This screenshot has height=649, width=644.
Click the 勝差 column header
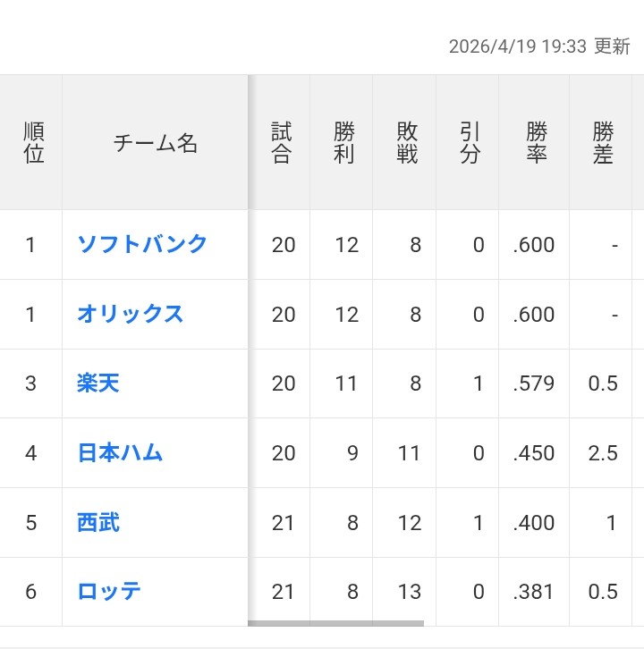tap(603, 143)
